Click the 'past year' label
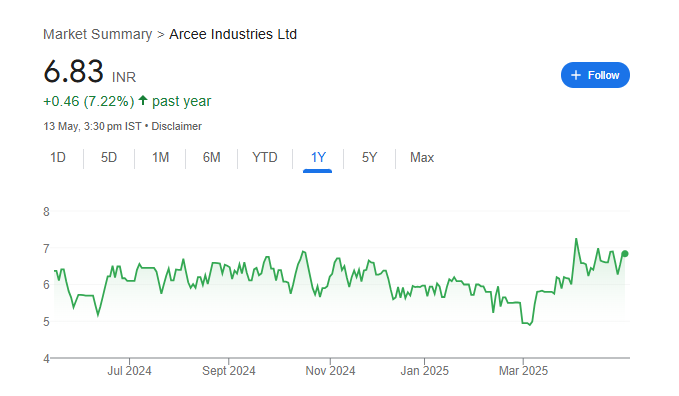This screenshot has height=396, width=679. (x=181, y=101)
